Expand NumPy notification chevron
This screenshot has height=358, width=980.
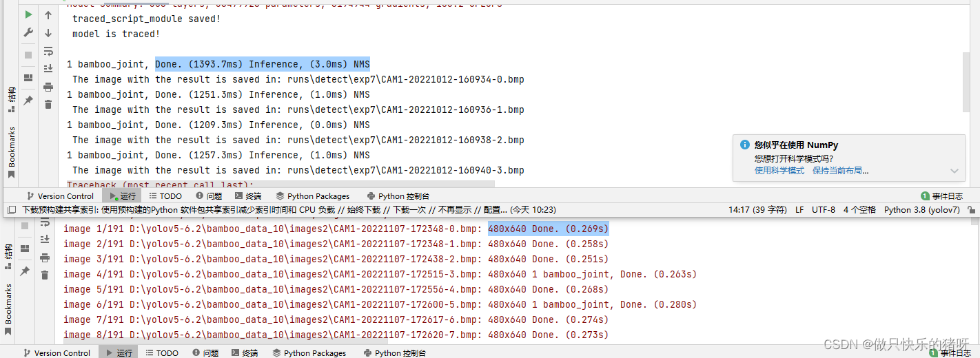pyautogui.click(x=954, y=171)
